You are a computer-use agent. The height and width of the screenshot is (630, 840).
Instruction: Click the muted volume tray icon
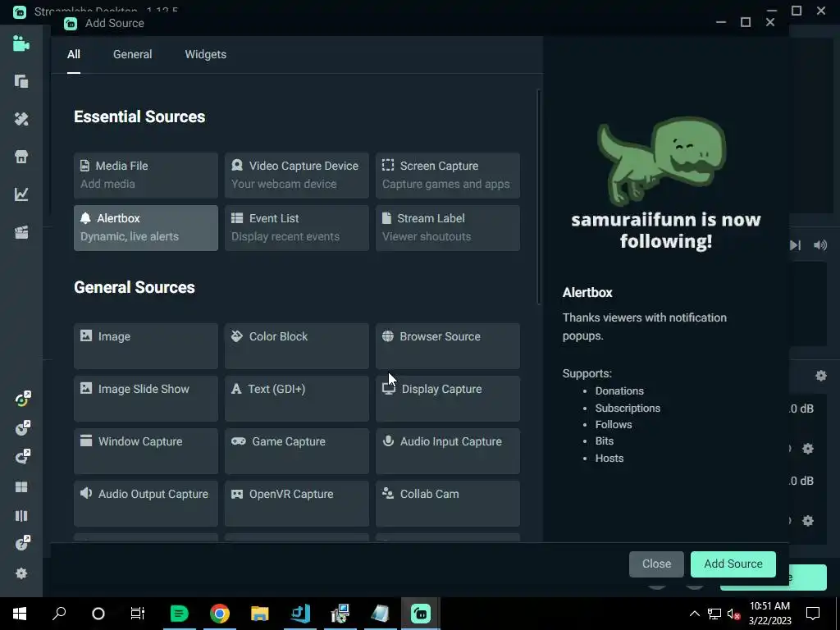(x=733, y=614)
